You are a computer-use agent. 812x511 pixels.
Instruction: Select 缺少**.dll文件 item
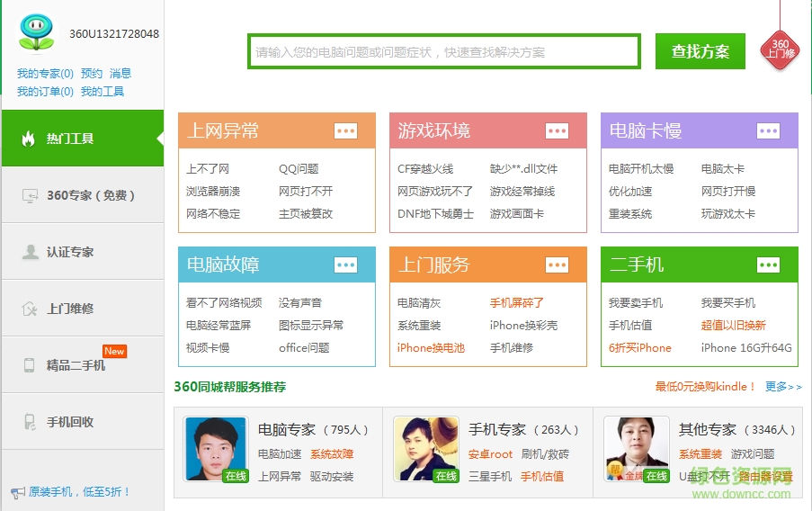tap(523, 169)
